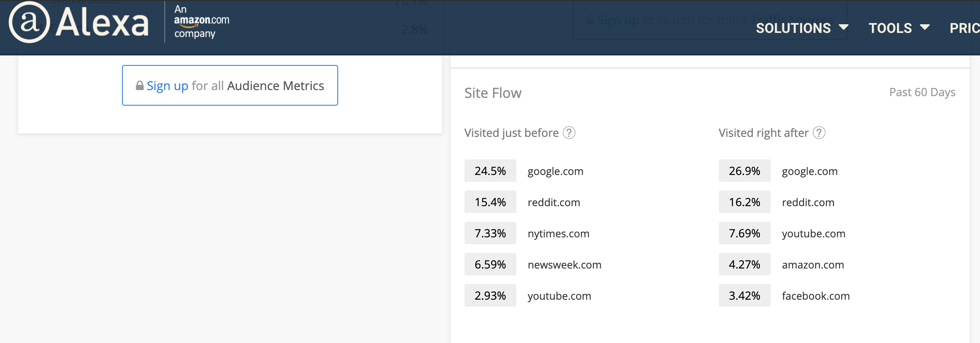Select reddit.com under Visited right after
Image resolution: width=980 pixels, height=343 pixels.
pyautogui.click(x=808, y=203)
